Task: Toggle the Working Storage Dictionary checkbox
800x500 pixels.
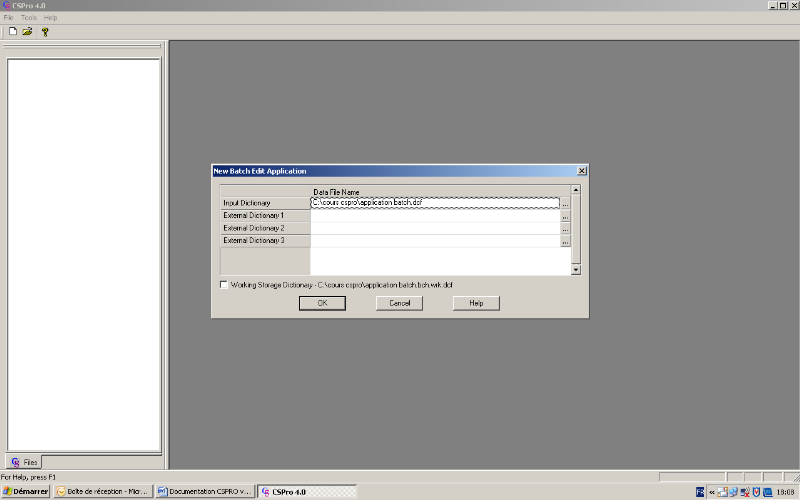Action: click(223, 285)
